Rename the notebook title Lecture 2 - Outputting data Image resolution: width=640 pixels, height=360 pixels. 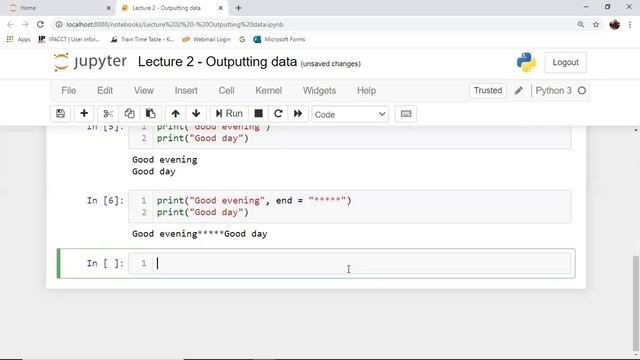[217, 62]
